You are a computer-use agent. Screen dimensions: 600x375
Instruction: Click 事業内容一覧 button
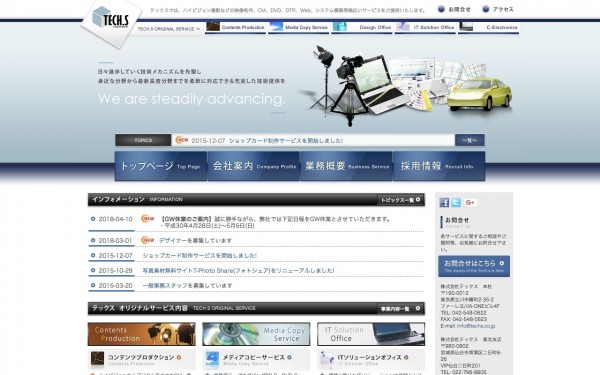pos(401,308)
